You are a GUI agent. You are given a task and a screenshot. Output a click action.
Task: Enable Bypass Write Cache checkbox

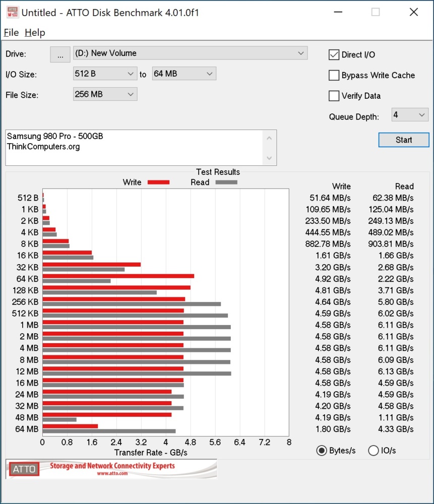[334, 75]
